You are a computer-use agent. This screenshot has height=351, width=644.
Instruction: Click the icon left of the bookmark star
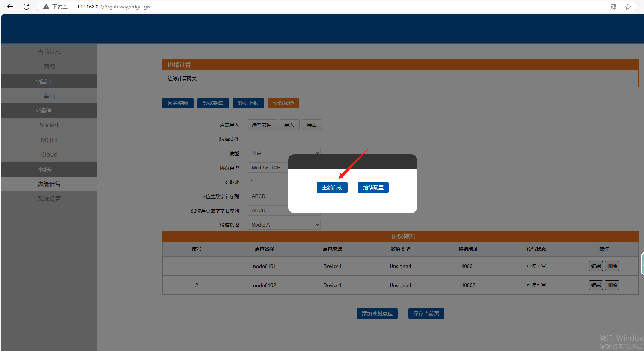coord(614,7)
